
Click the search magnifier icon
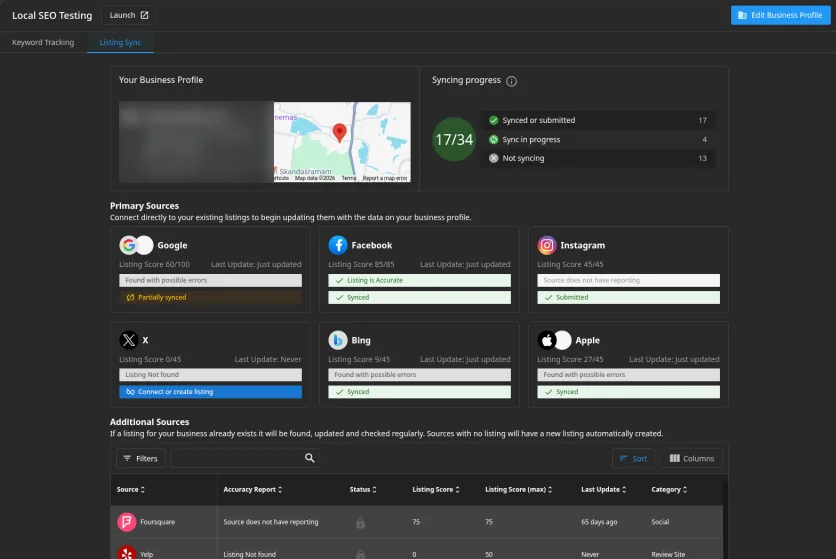tap(309, 458)
